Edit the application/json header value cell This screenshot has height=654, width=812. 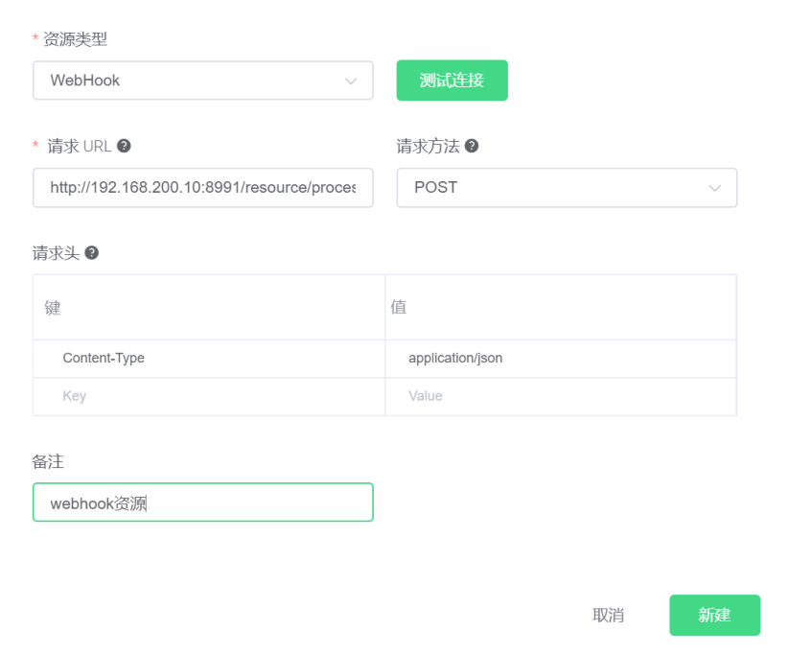[x=561, y=359]
